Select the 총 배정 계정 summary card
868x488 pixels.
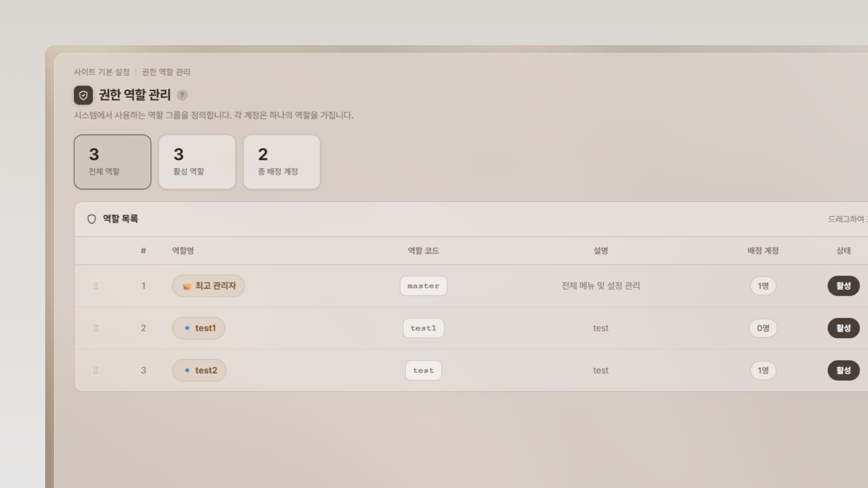(x=282, y=162)
